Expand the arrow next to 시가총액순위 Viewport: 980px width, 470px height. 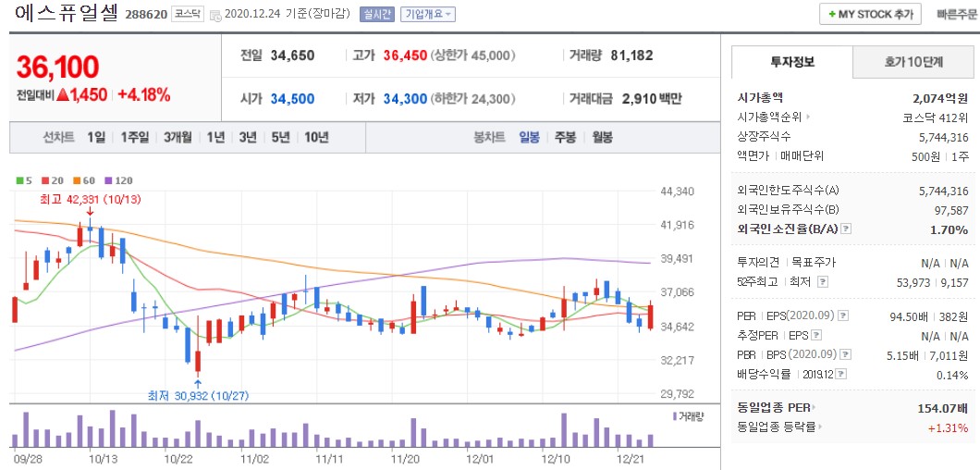807,117
